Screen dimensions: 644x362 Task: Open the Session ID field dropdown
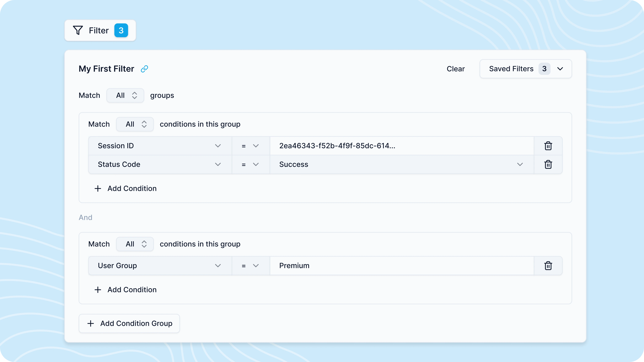pyautogui.click(x=218, y=146)
